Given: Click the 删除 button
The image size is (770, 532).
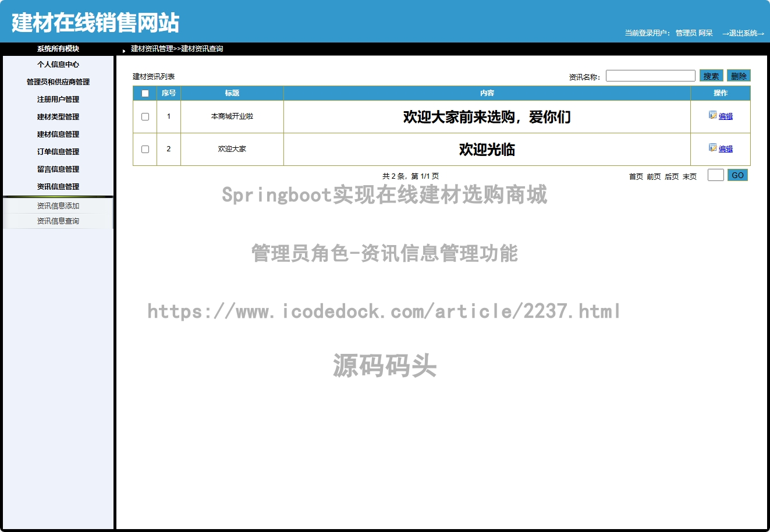Looking at the screenshot, I should 739,76.
